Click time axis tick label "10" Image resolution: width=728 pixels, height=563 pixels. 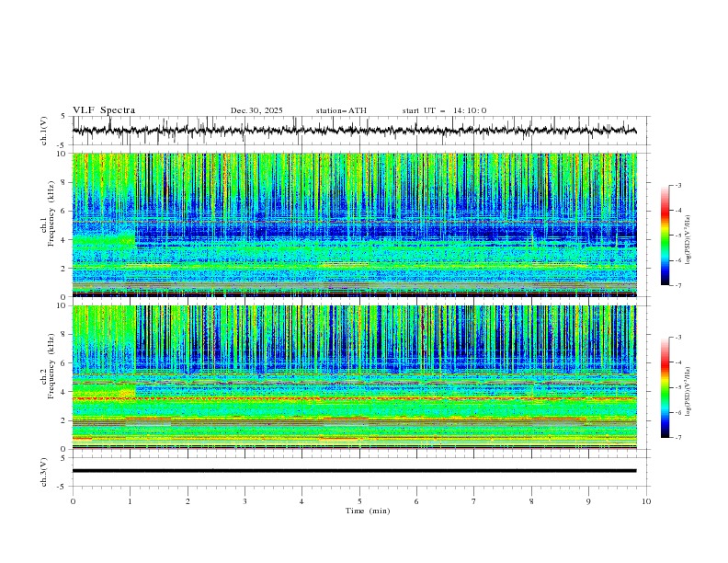646,501
